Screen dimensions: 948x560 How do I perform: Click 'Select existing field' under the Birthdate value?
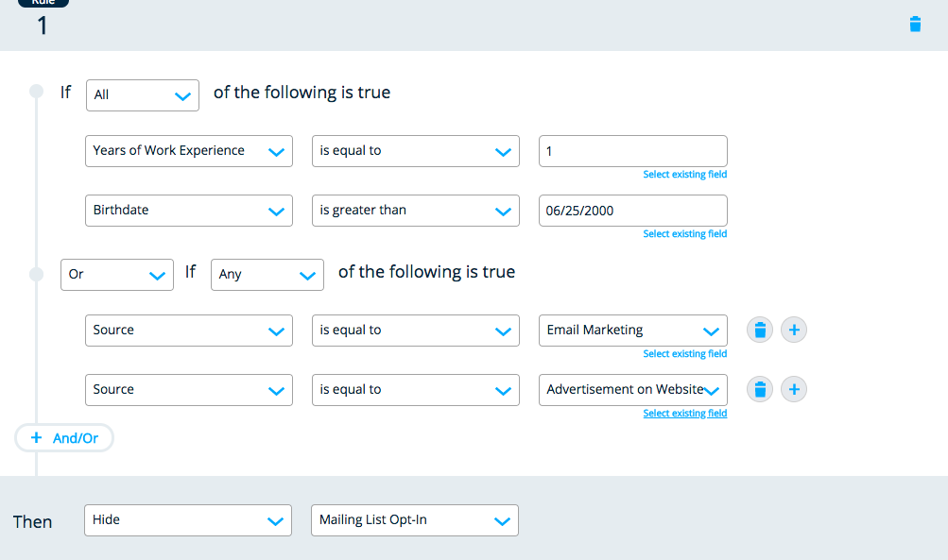685,234
